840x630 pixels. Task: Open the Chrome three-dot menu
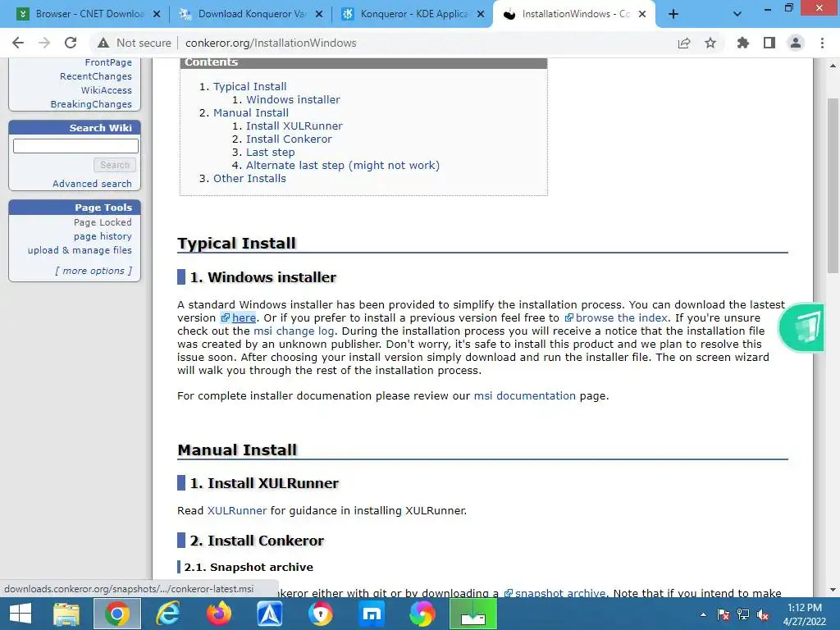pyautogui.click(x=822, y=43)
